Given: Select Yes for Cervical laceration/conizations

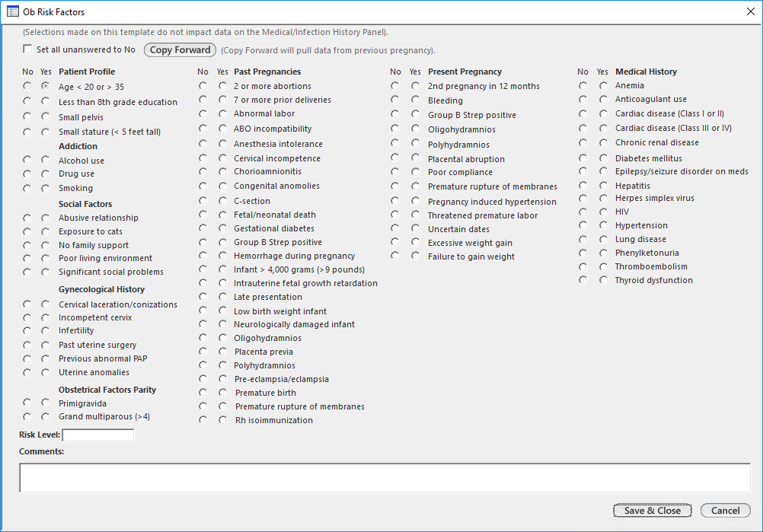Looking at the screenshot, I should (x=45, y=304).
